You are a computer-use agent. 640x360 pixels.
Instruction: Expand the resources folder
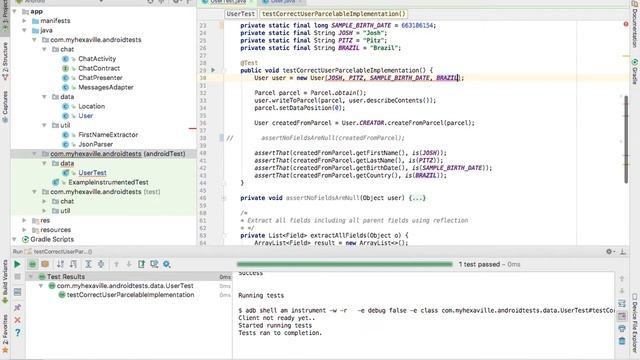click(x=24, y=230)
